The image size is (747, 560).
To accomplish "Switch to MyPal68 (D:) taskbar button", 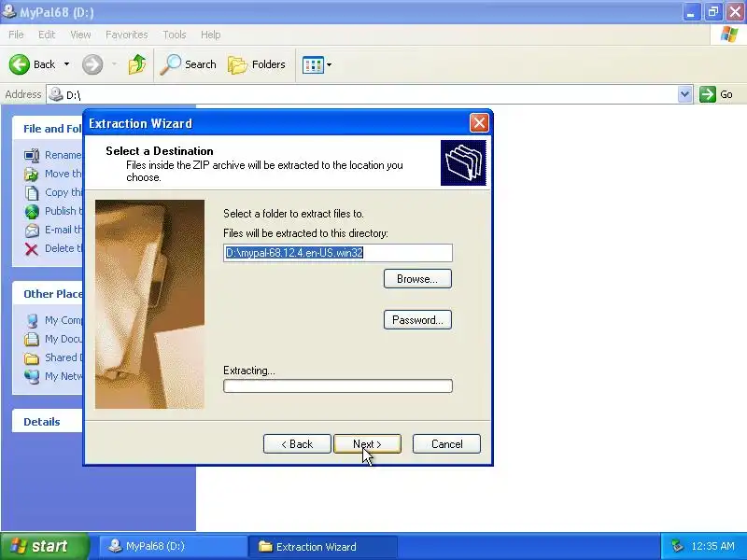I will pos(172,546).
